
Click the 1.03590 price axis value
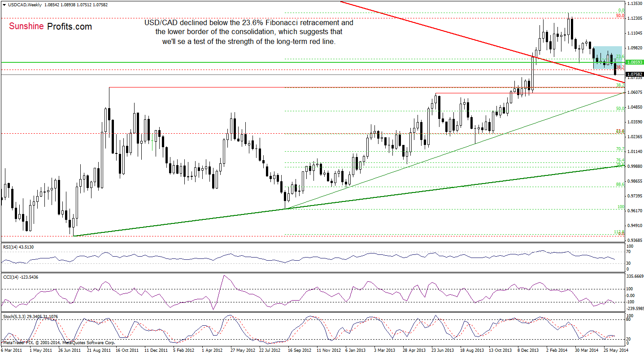click(635, 122)
